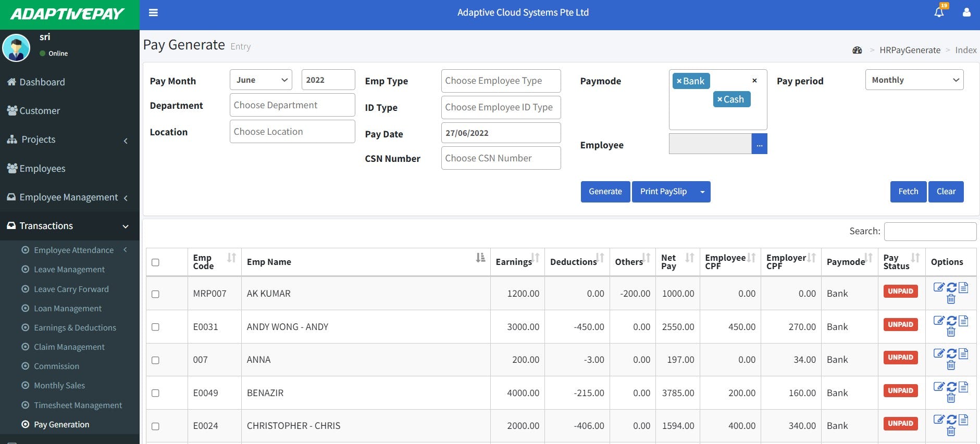Delete pay record for BENAZIR
Viewport: 980px width, 444px height.
(951, 398)
